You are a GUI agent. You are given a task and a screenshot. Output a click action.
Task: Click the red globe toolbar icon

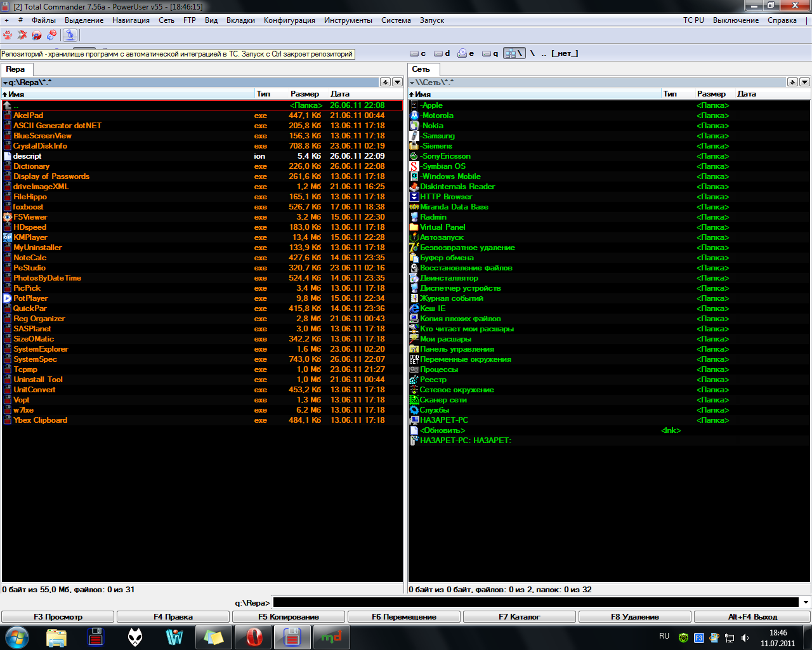[x=37, y=35]
